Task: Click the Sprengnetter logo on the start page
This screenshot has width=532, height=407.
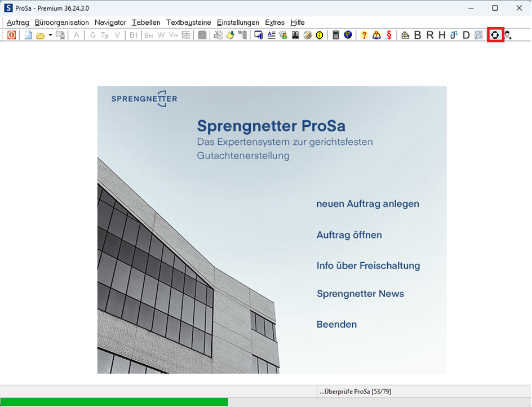Action: (x=144, y=99)
